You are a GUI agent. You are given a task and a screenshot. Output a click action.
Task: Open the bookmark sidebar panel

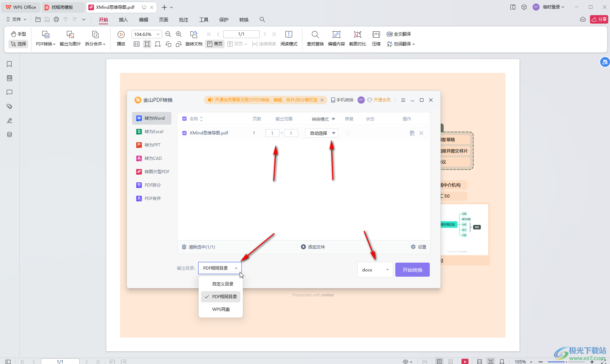(10, 64)
